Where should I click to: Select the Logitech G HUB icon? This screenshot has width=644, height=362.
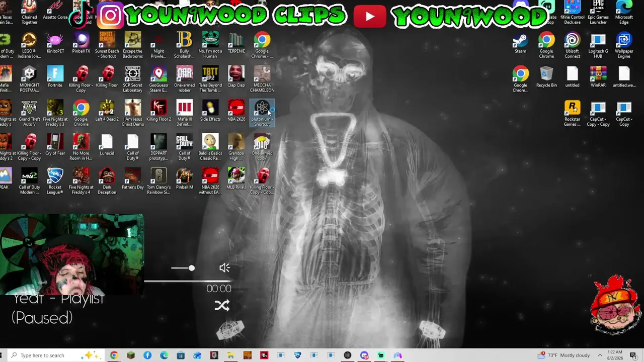(598, 45)
